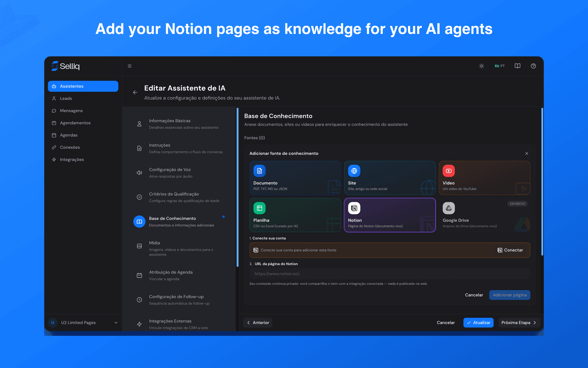The height and width of the screenshot is (368, 588).
Task: Click the Google Drive source card
Action: pyautogui.click(x=484, y=215)
